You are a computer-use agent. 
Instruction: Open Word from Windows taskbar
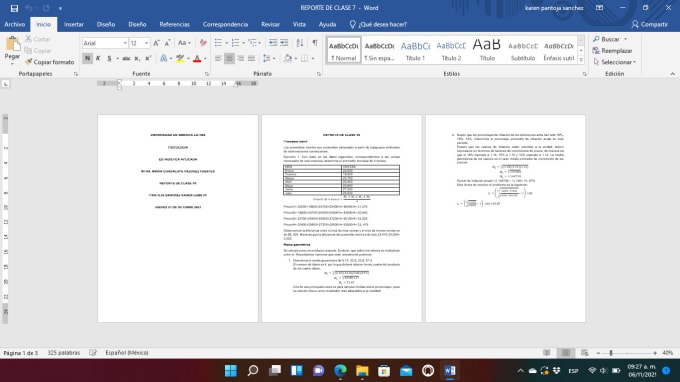pos(450,371)
